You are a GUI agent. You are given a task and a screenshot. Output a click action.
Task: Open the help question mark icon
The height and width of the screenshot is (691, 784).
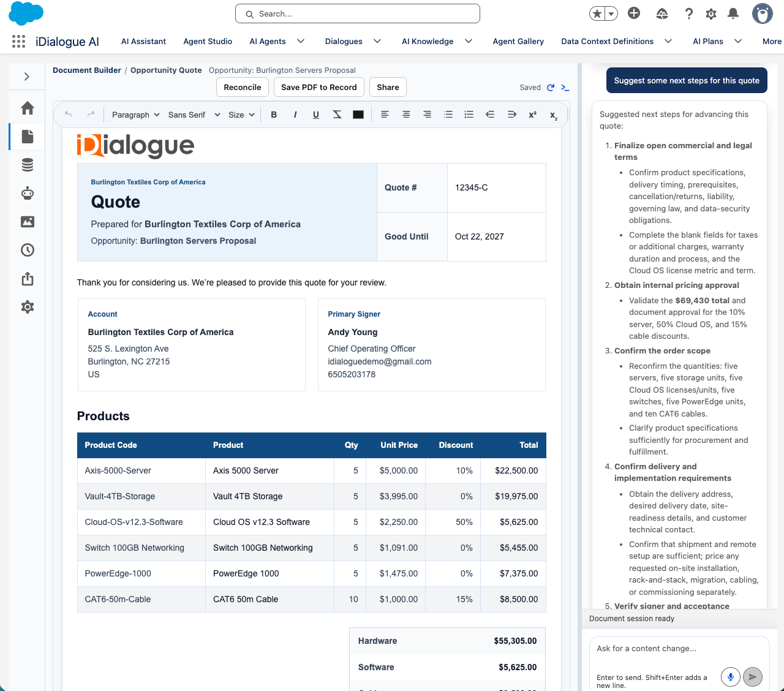(x=689, y=13)
